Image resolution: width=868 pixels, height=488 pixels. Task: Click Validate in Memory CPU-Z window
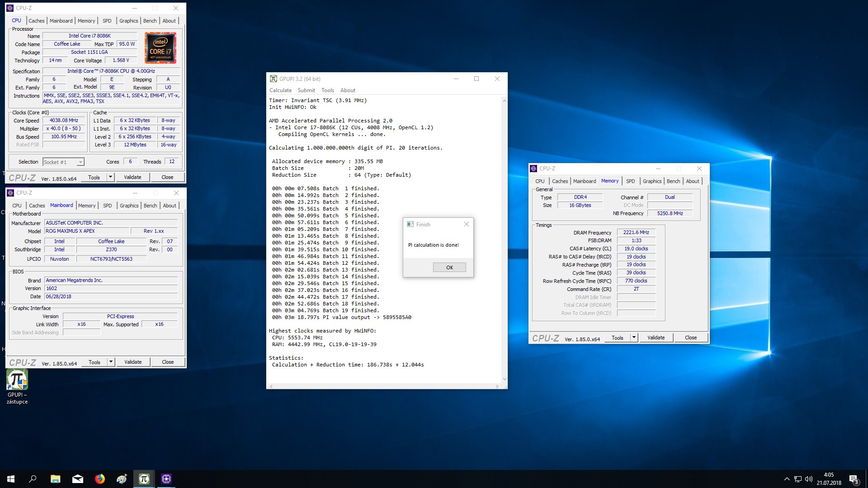pos(656,338)
